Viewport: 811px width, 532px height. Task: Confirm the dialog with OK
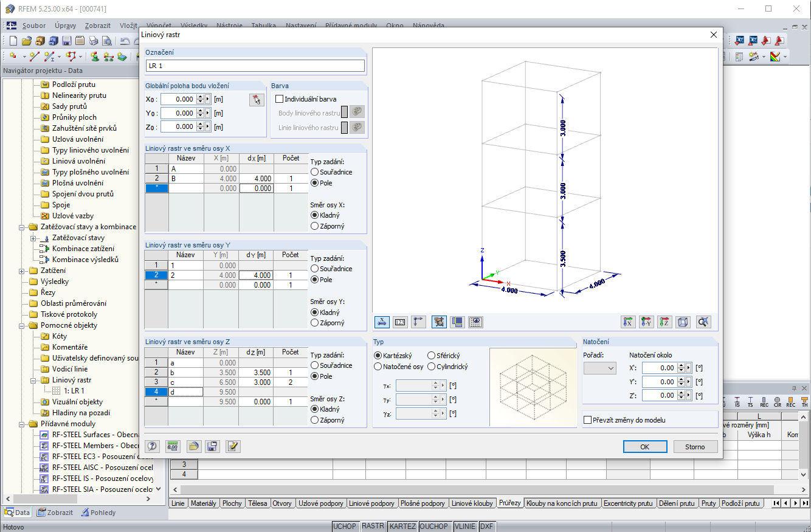[645, 447]
